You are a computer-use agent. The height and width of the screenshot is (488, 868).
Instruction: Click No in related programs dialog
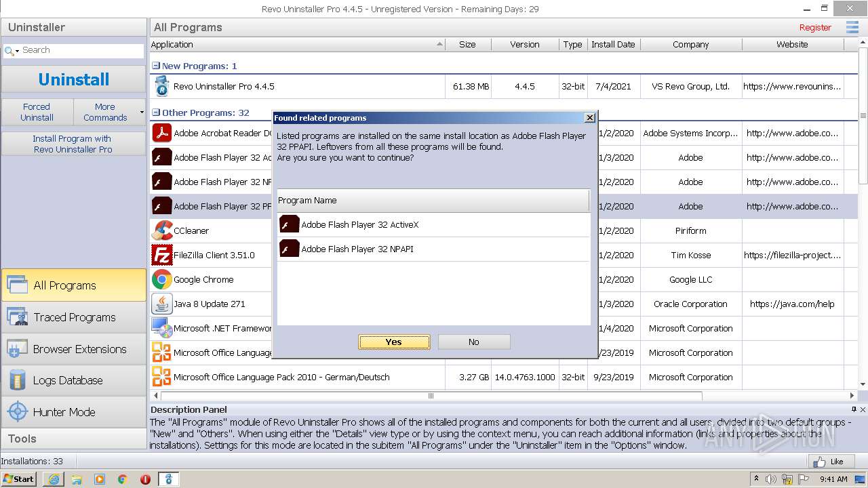[x=474, y=342]
